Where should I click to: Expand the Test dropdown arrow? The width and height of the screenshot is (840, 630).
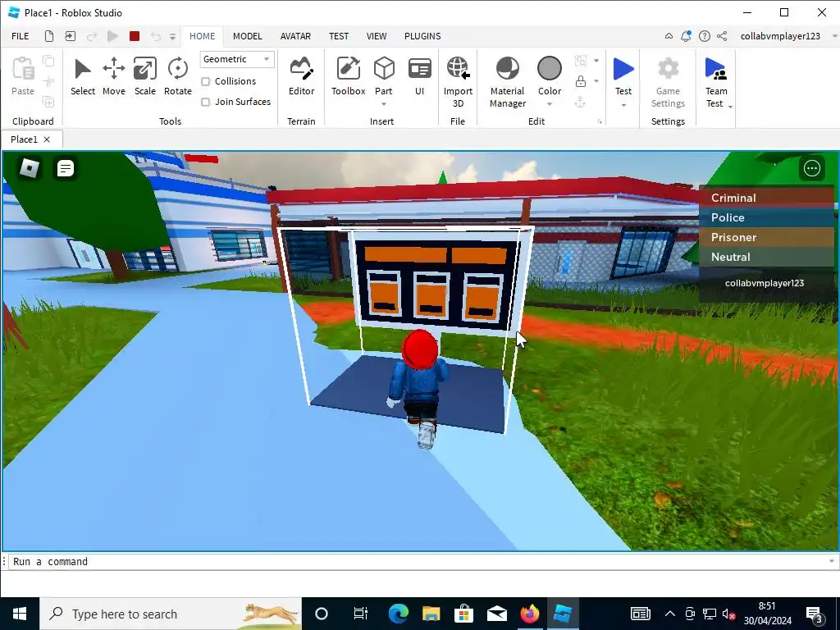tap(623, 105)
